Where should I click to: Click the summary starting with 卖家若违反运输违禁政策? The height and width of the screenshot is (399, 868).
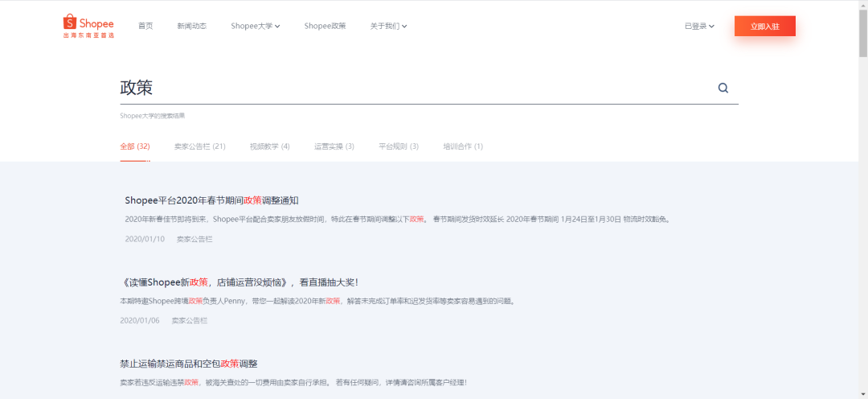click(x=293, y=382)
